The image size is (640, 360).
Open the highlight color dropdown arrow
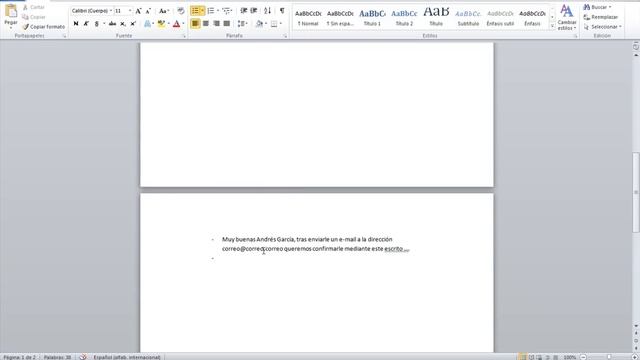tap(168, 24)
